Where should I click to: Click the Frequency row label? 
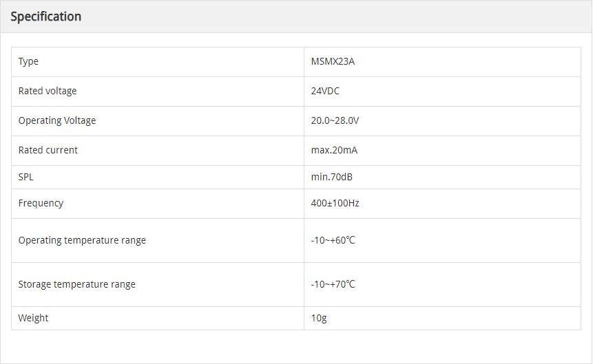tap(41, 204)
